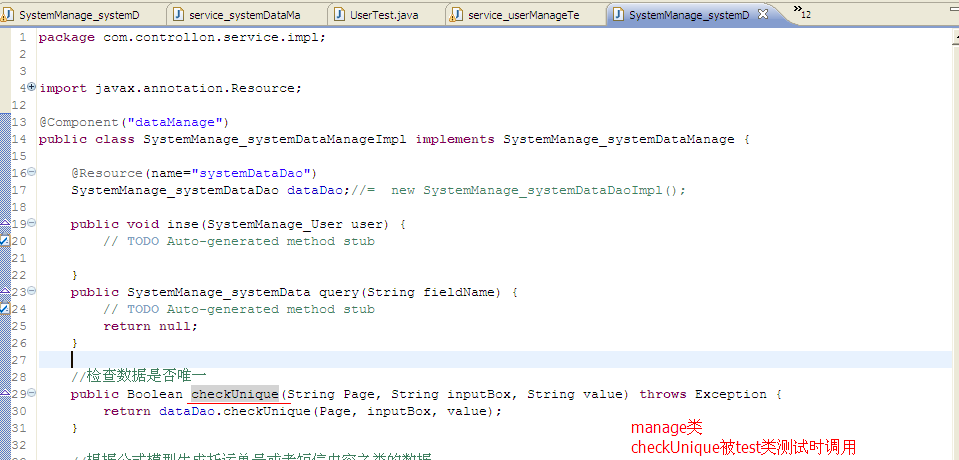This screenshot has width=959, height=460.
Task: Collapse the query method at line 23
Action: tap(32, 292)
